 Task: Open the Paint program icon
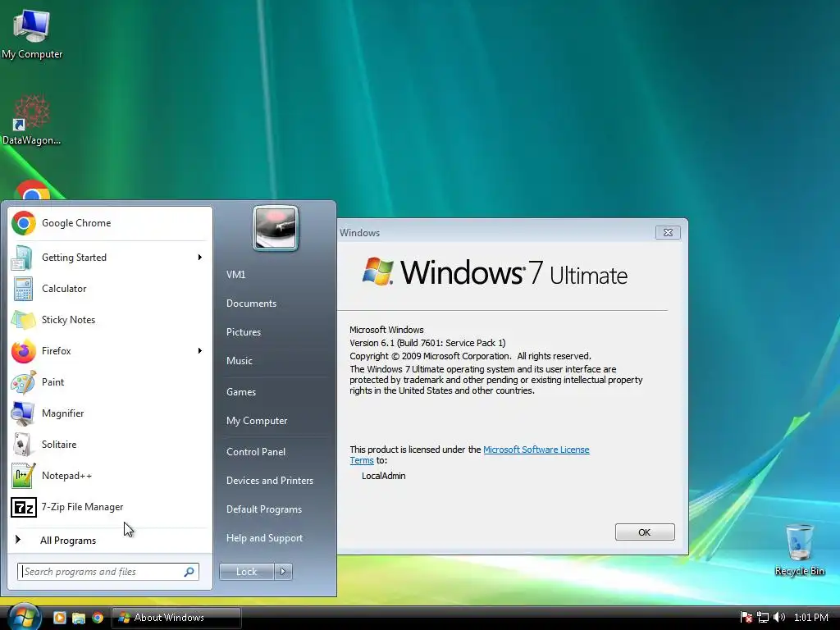[23, 382]
